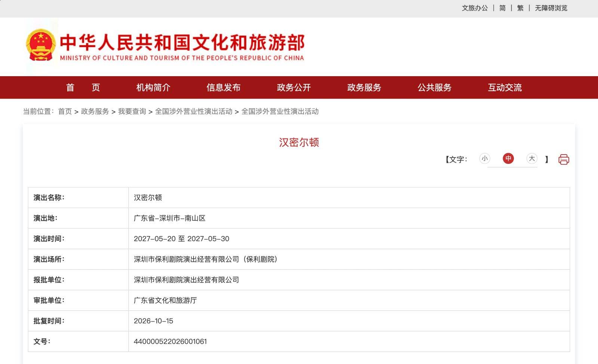Open the 机构简介 menu item
Screen dimensions: 598x364
coord(153,87)
